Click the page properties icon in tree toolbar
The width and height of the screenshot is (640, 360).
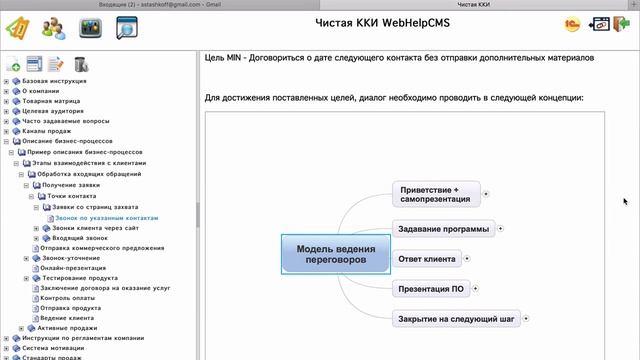[34, 64]
